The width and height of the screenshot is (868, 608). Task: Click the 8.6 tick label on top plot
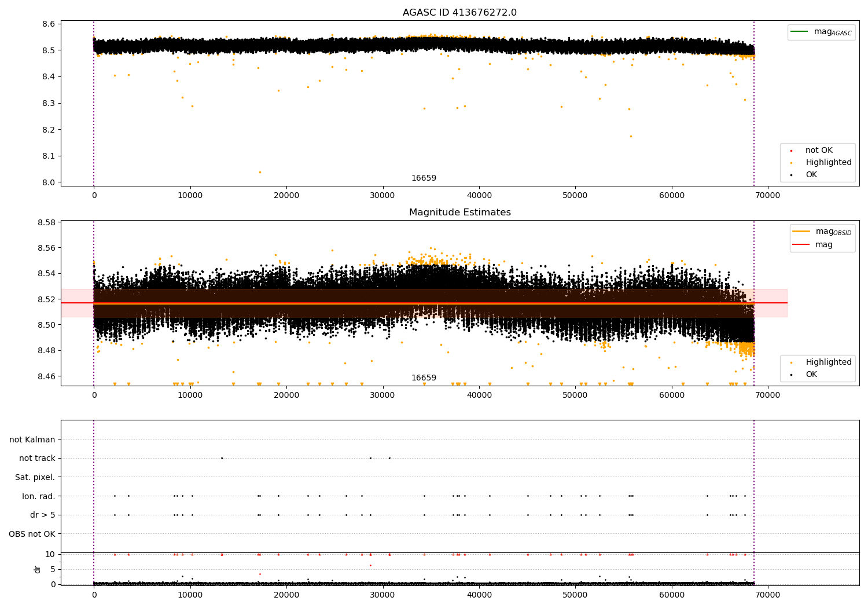point(49,24)
